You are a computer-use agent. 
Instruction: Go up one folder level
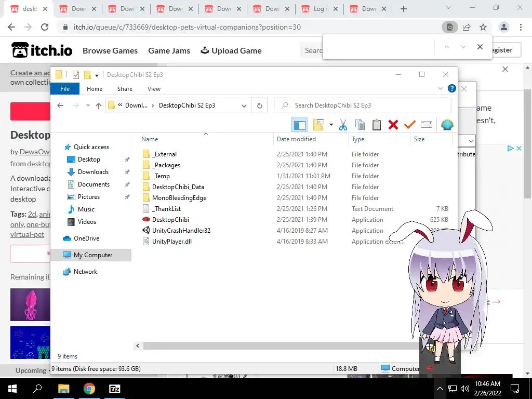[x=99, y=105]
